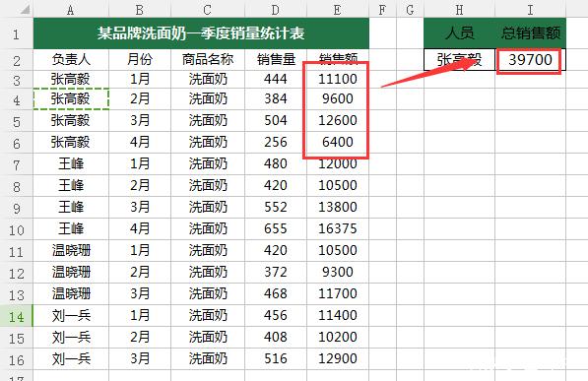Click 王峰 in row 10

pyautogui.click(x=71, y=228)
